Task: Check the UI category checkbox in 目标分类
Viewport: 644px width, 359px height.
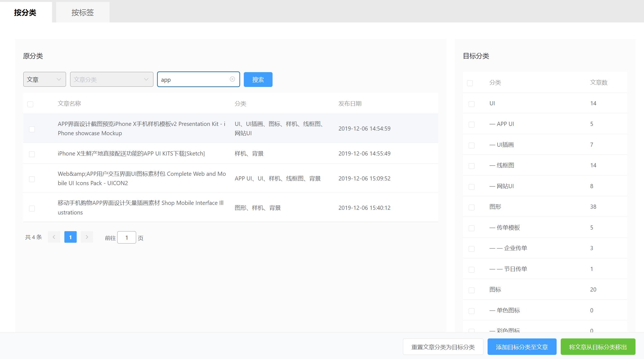Action: (471, 103)
